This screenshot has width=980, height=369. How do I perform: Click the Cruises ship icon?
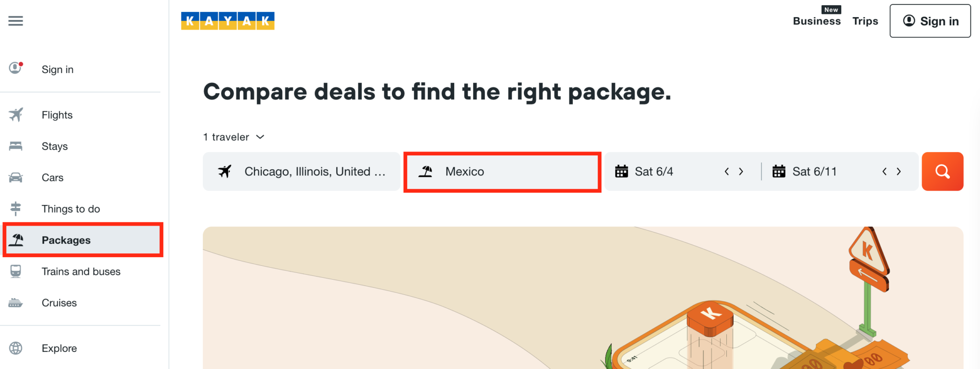pyautogui.click(x=16, y=303)
